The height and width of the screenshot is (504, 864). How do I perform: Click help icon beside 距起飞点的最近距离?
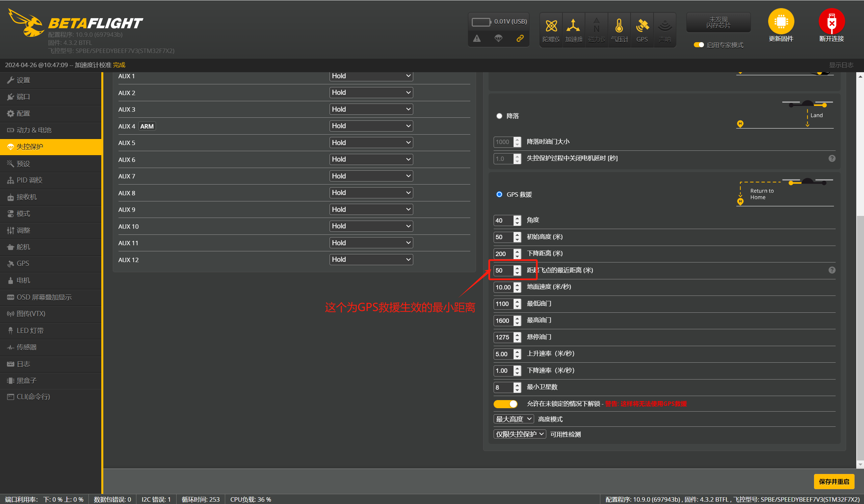[832, 270]
